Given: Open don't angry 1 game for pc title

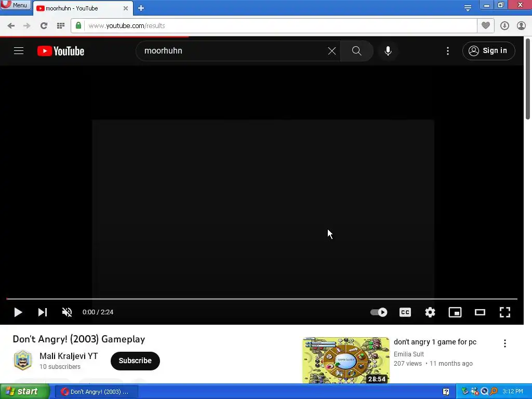Looking at the screenshot, I should coord(435,342).
